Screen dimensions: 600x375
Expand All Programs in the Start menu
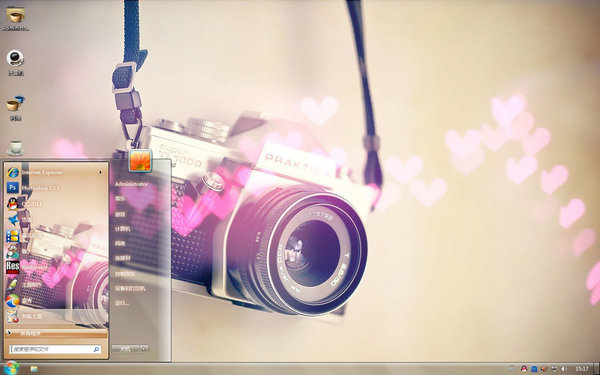point(55,333)
